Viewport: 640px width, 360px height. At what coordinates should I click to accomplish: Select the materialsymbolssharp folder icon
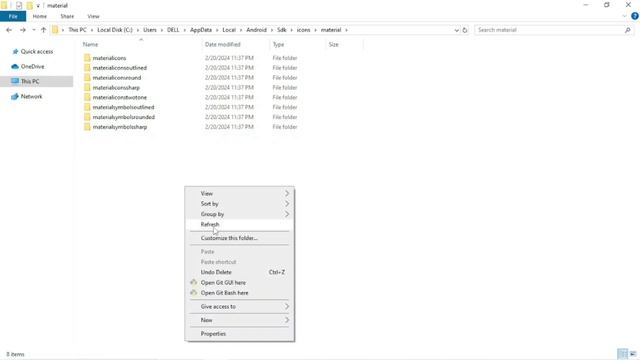[x=87, y=127]
